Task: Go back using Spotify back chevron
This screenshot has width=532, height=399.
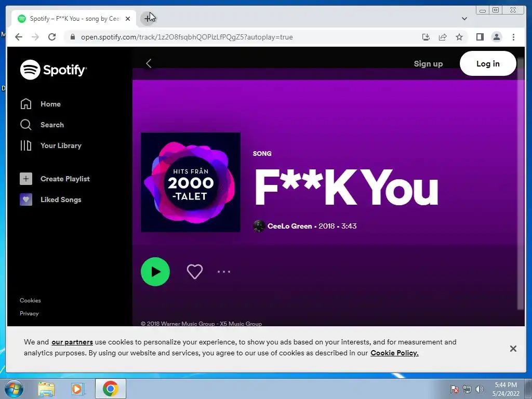Action: click(149, 63)
